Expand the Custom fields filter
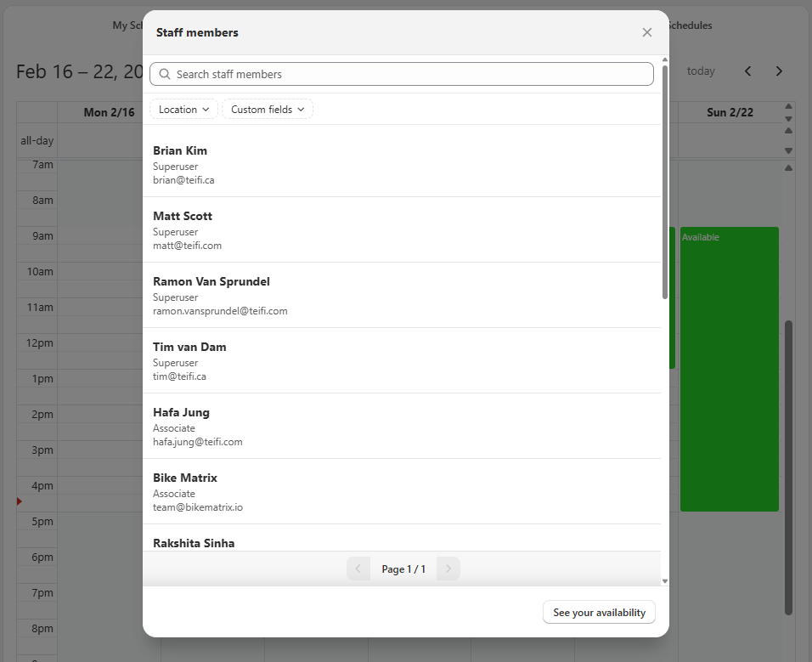The image size is (812, 662). (267, 110)
